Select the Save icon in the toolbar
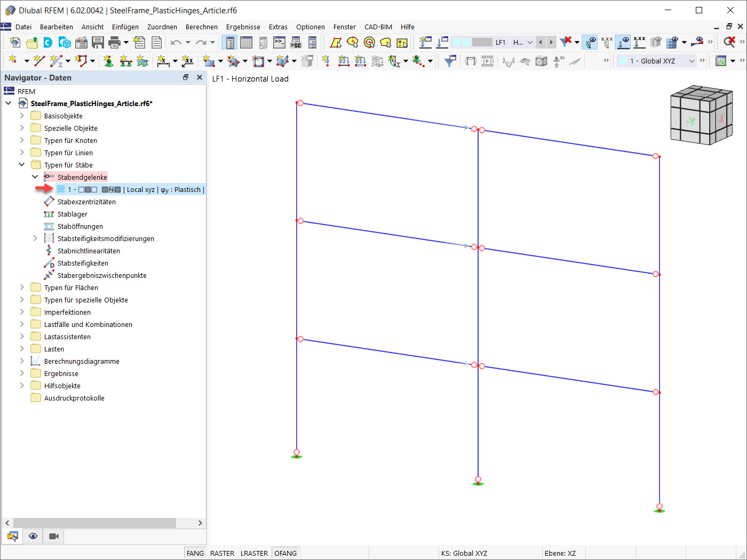747x560 pixels. pyautogui.click(x=98, y=42)
